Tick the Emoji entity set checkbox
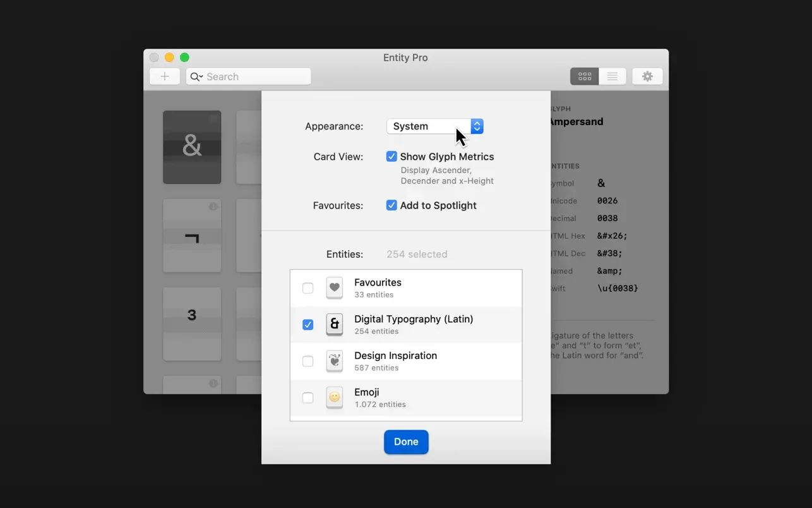The width and height of the screenshot is (812, 508). point(307,398)
